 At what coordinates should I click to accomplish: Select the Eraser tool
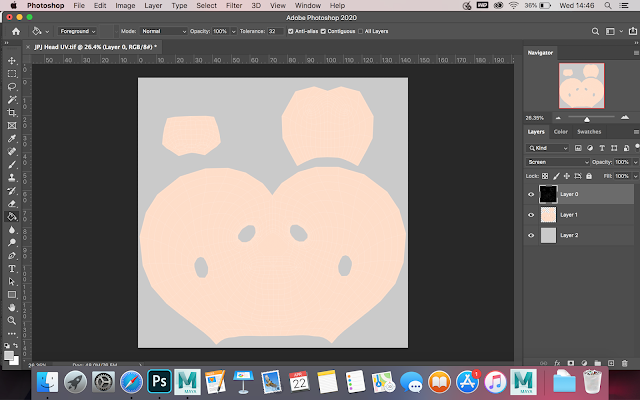(12, 204)
